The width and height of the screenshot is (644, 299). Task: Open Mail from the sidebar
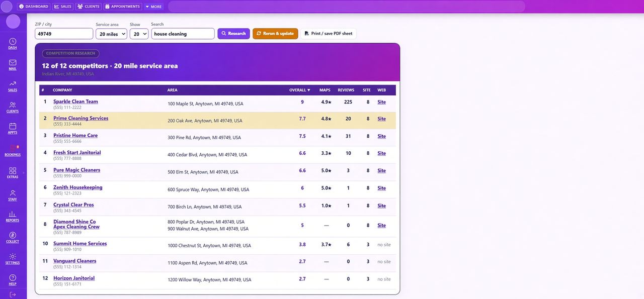(x=13, y=65)
